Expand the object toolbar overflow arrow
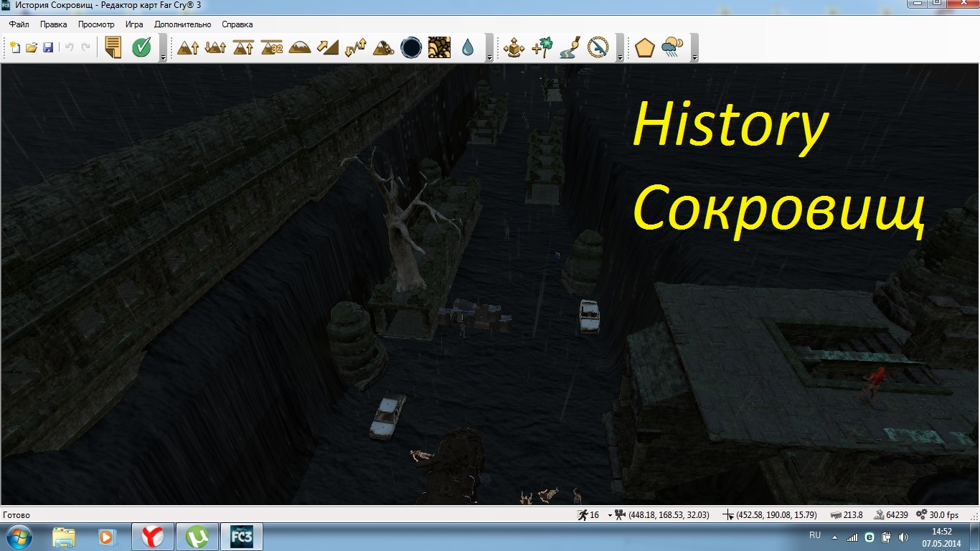 (619, 56)
